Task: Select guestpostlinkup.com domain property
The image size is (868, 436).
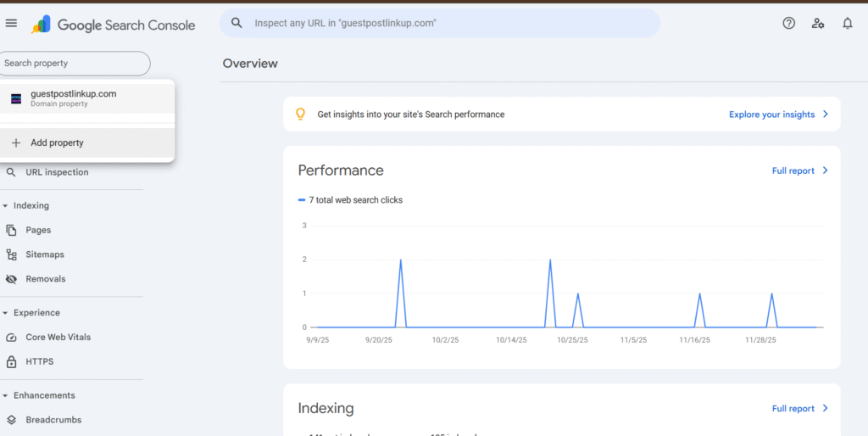Action: (x=73, y=98)
